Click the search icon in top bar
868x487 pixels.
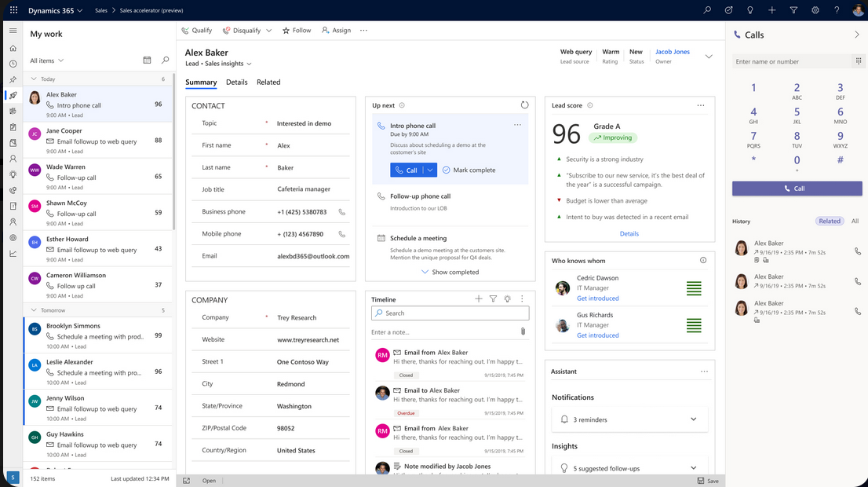pyautogui.click(x=707, y=10)
